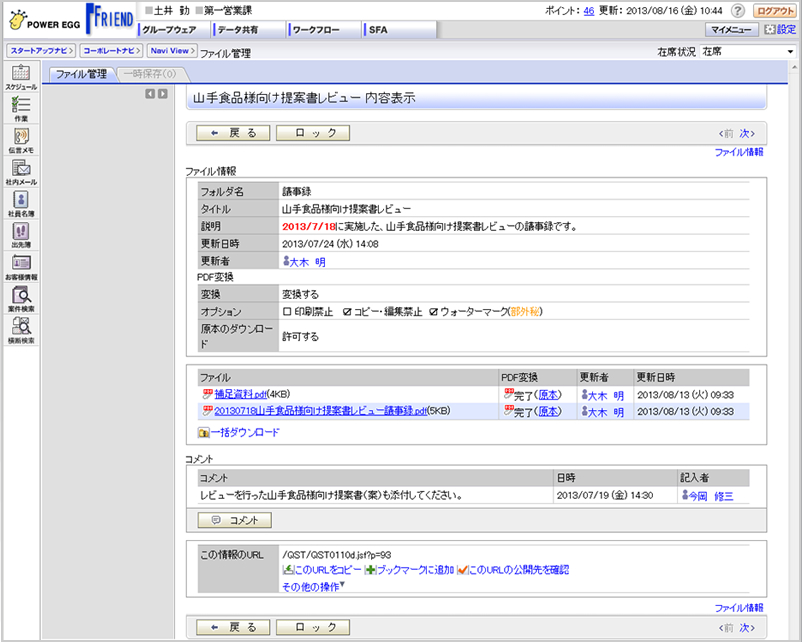Toggle the コピー・編集禁止 checkbox
802x642 pixels.
[x=347, y=312]
